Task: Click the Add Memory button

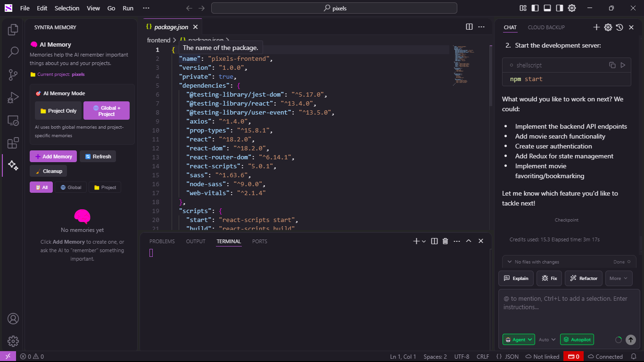Action: click(53, 156)
